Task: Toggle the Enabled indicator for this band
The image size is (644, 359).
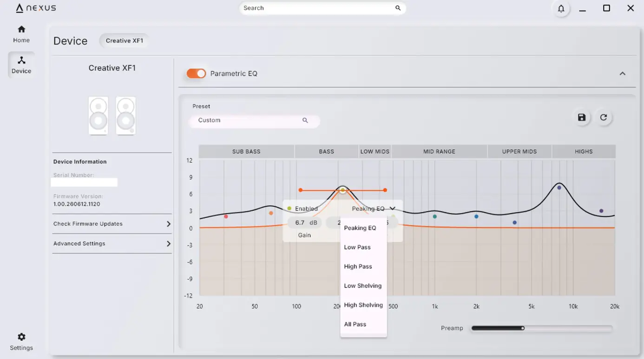Action: pyautogui.click(x=289, y=209)
